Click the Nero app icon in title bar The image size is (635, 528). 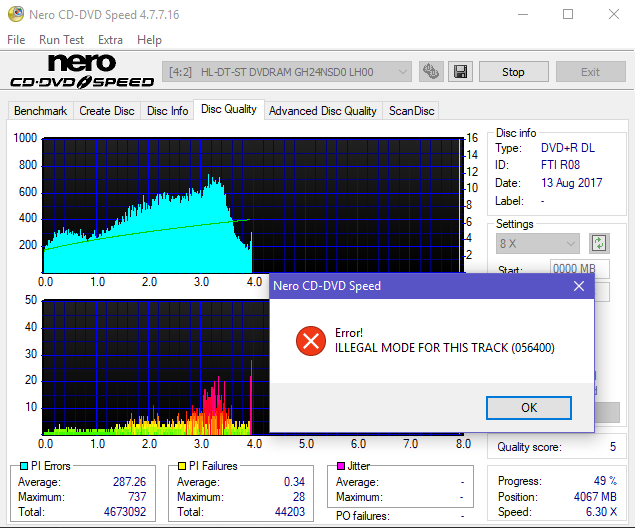(16, 14)
